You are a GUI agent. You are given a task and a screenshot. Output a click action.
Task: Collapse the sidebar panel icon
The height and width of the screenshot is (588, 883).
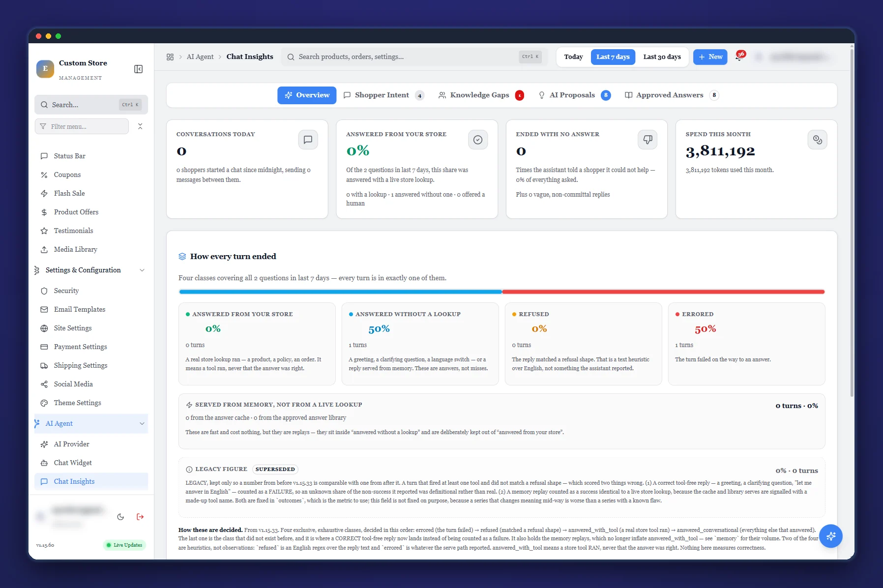139,69
